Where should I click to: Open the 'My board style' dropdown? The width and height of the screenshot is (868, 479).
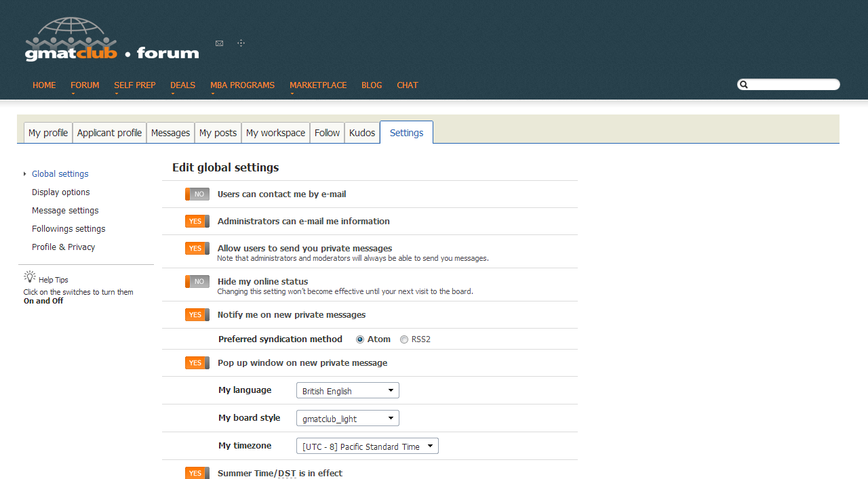[347, 419]
